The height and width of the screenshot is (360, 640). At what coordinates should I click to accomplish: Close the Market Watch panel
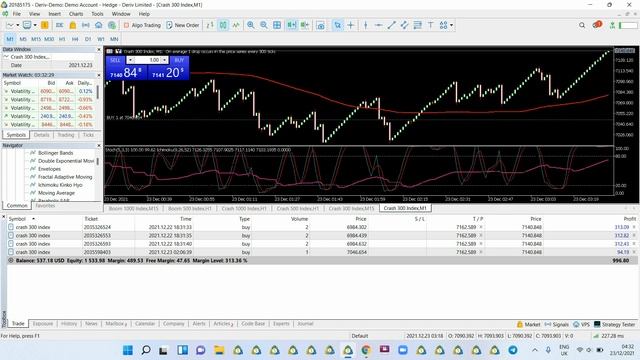pos(99,75)
